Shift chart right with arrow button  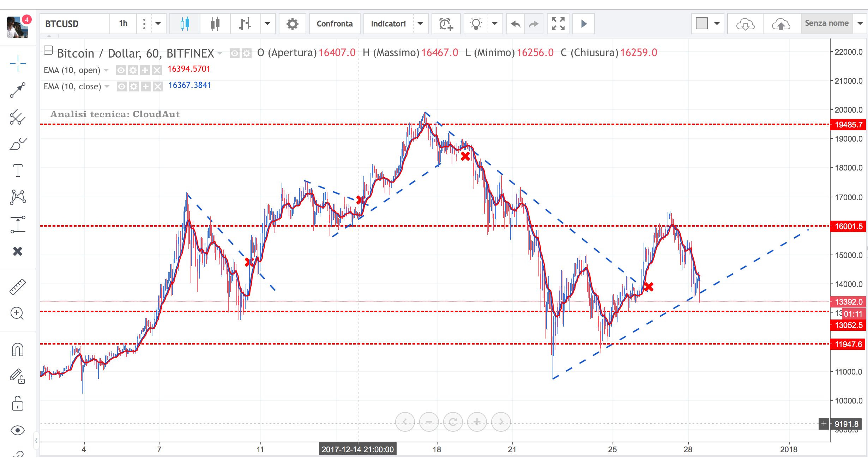click(x=501, y=422)
